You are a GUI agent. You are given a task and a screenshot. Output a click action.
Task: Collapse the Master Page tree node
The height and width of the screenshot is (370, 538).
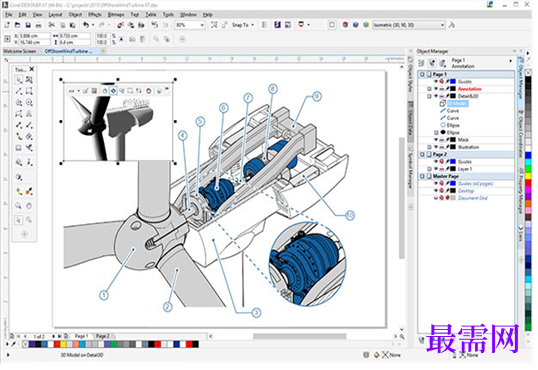pyautogui.click(x=422, y=176)
